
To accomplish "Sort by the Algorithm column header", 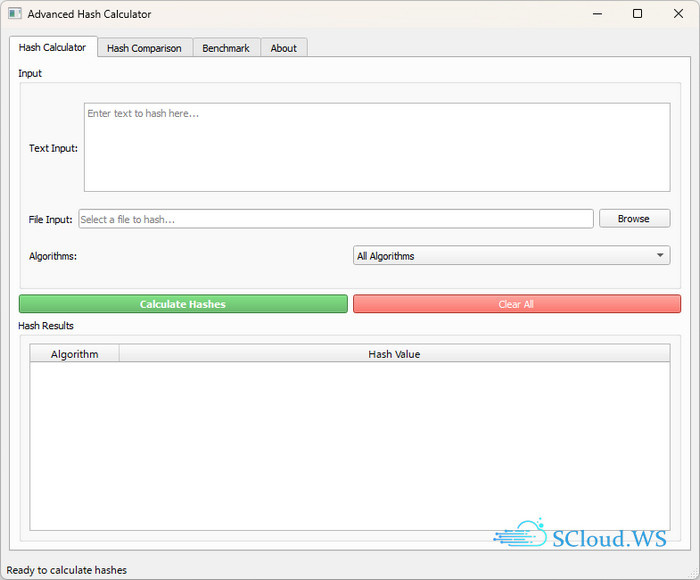I will (75, 354).
